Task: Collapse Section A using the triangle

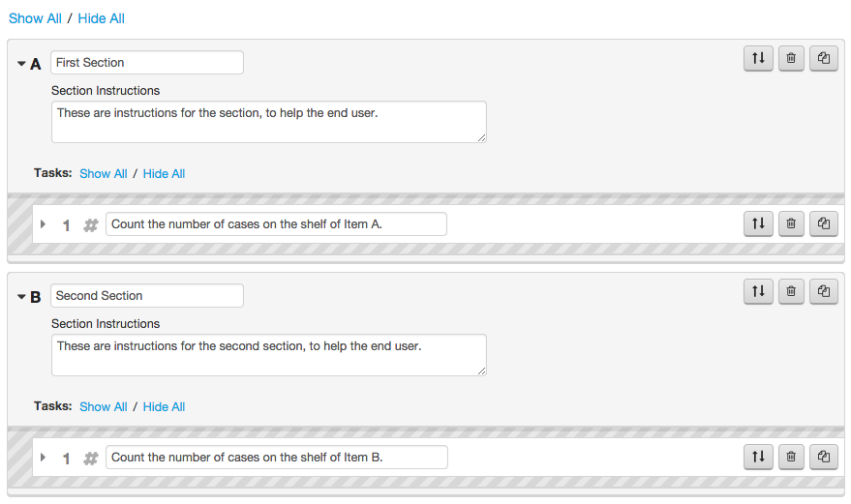Action: pyautogui.click(x=21, y=64)
